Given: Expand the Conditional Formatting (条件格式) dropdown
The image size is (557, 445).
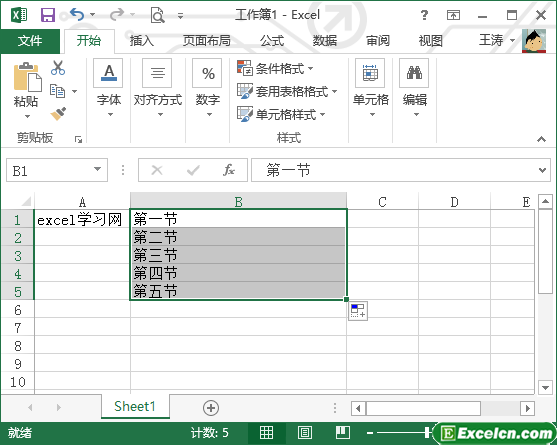Looking at the screenshot, I should (310, 68).
